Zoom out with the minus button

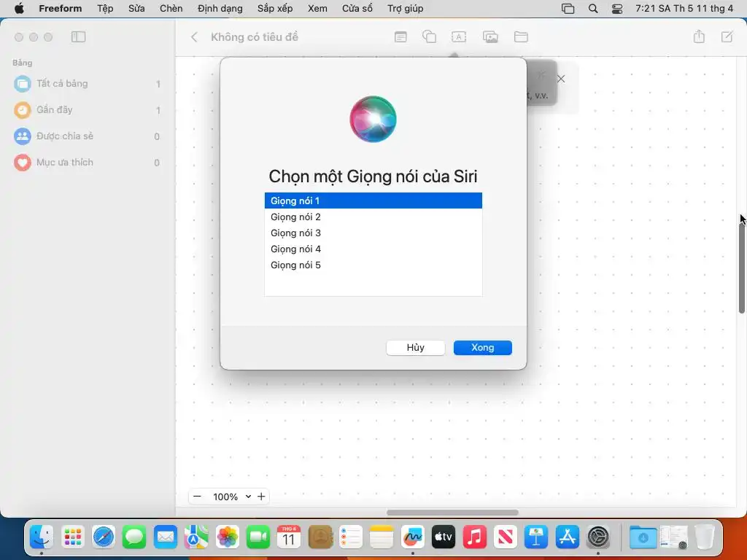click(x=197, y=497)
